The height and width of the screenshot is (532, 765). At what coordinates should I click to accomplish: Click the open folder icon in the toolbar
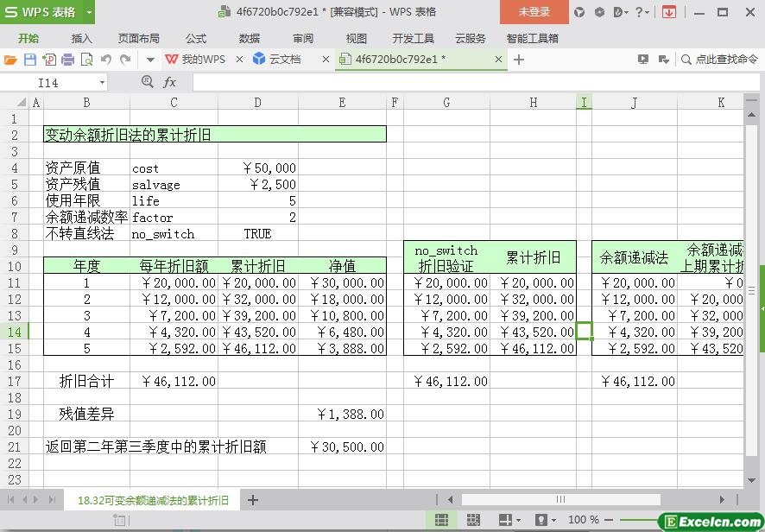click(x=10, y=60)
